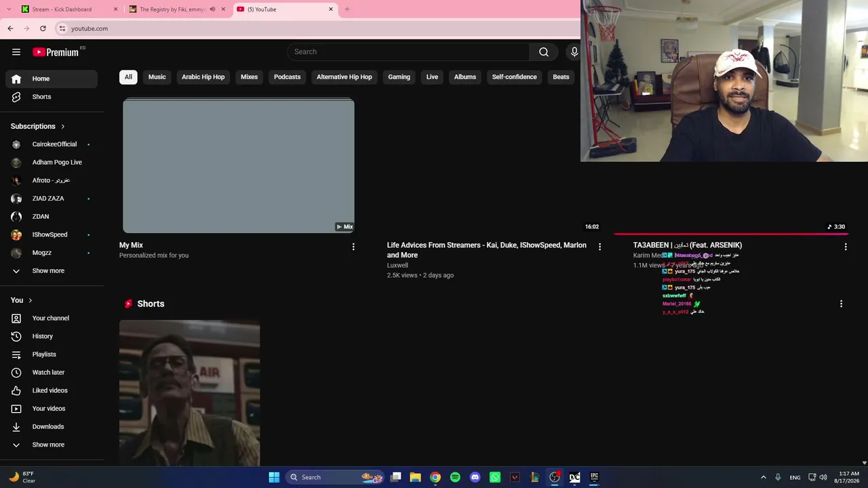Open Your channel page
The image size is (868, 488).
point(52,318)
